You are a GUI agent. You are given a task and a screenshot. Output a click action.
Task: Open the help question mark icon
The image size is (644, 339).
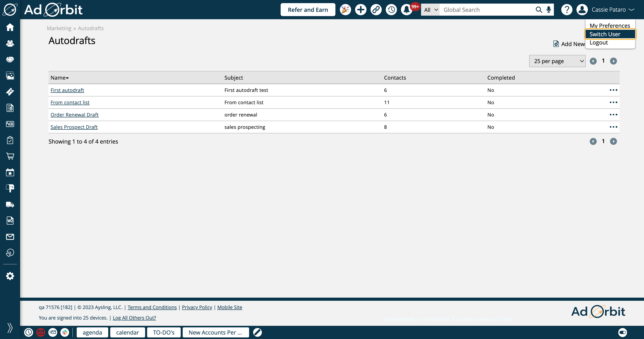pyautogui.click(x=566, y=10)
